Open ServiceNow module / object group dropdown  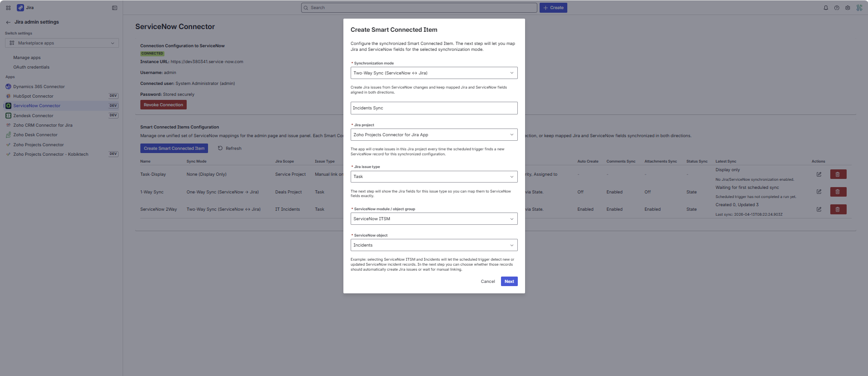(434, 219)
